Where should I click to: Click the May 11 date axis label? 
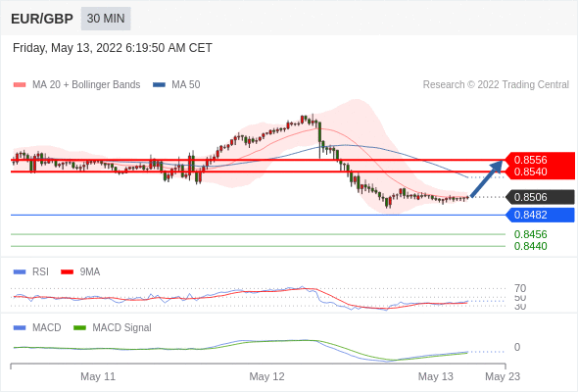[98, 376]
